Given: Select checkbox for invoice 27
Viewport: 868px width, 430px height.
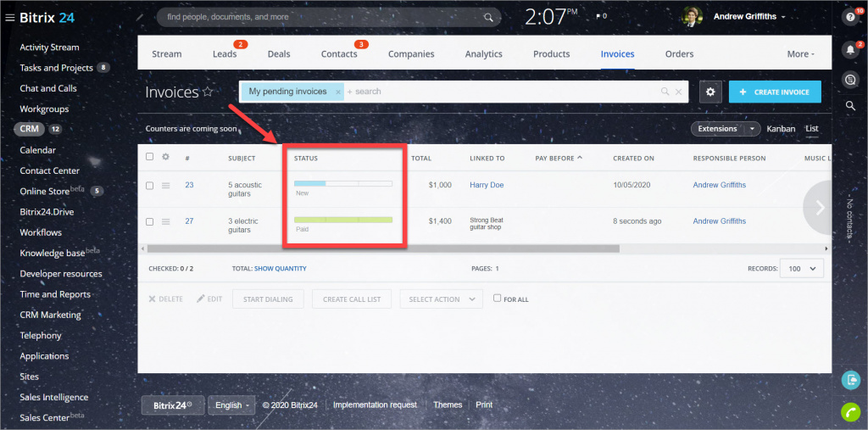Looking at the screenshot, I should click(149, 221).
